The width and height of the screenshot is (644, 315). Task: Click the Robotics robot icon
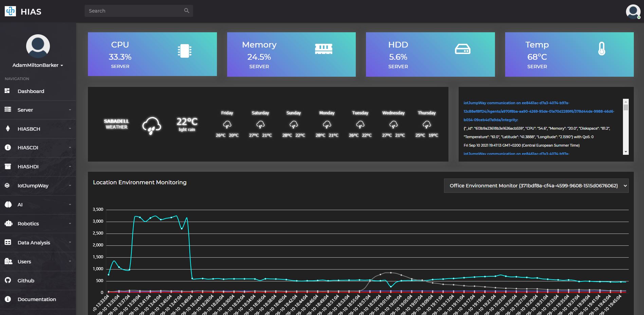pos(8,223)
